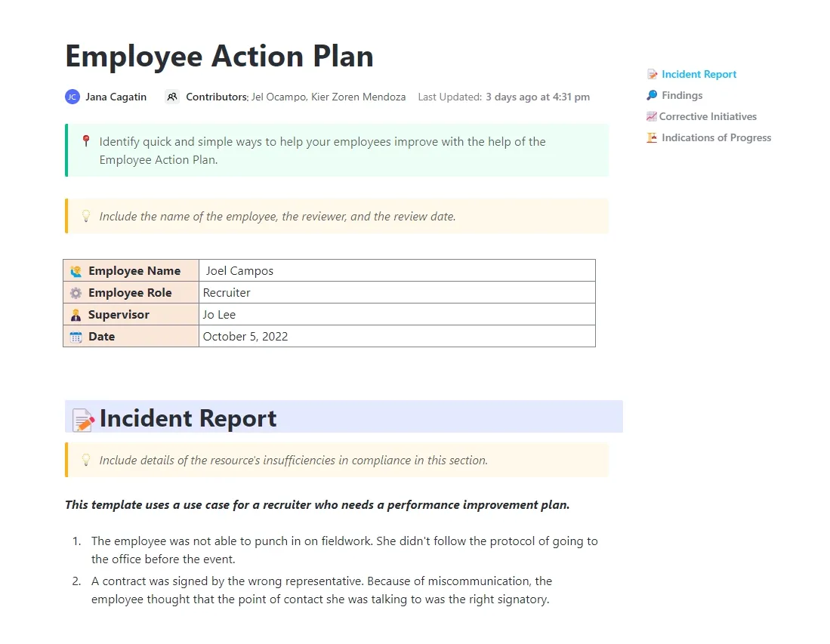Image resolution: width=830 pixels, height=644 pixels.
Task: Click the calendar icon beside Date
Action: (x=76, y=337)
